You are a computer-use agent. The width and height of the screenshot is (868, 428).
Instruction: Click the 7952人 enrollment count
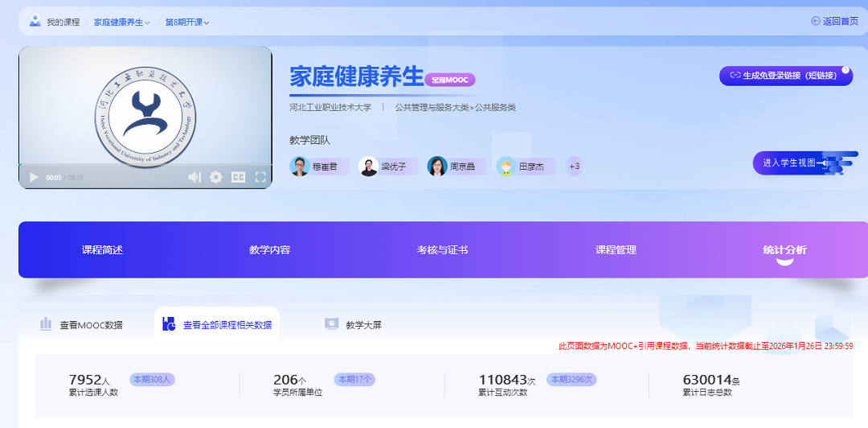tap(89, 380)
